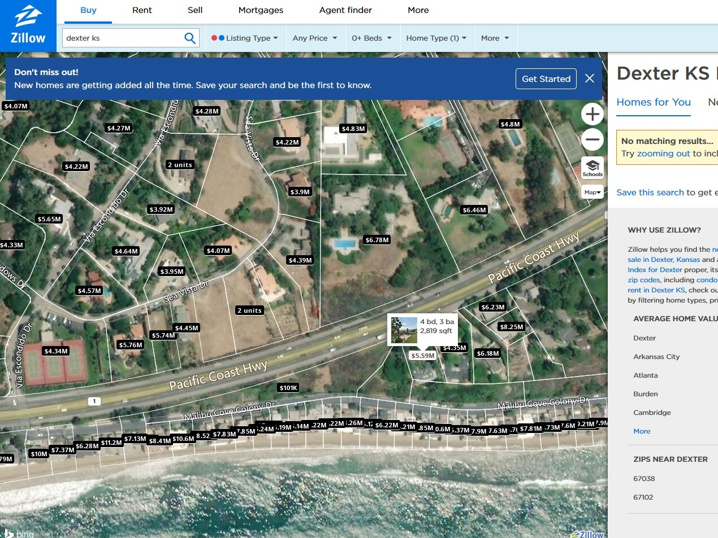This screenshot has height=538, width=718.
Task: Select the $6.46M map marker
Action: (474, 210)
